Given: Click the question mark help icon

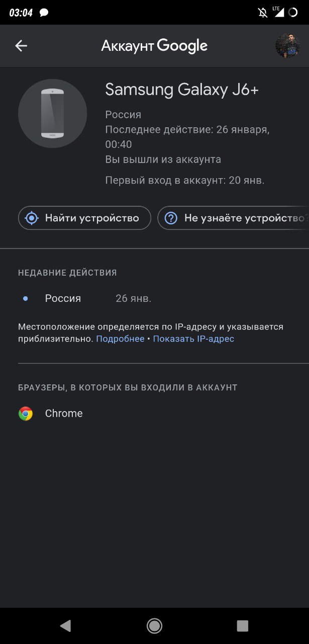Looking at the screenshot, I should [171, 218].
